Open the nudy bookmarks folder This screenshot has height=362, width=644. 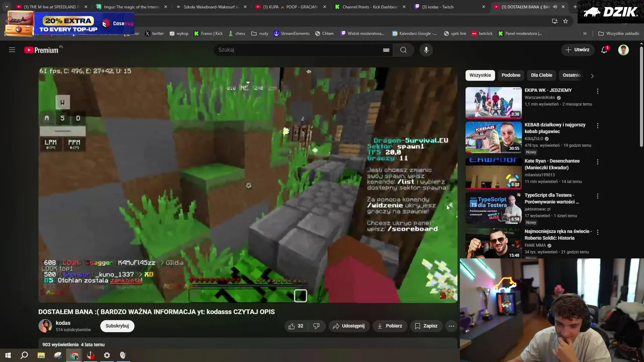tap(260, 34)
